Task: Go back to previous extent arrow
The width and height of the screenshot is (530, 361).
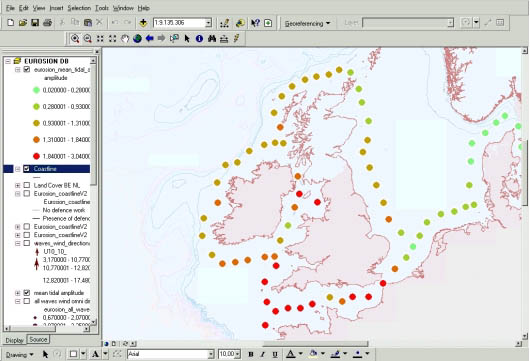Action: pos(149,39)
